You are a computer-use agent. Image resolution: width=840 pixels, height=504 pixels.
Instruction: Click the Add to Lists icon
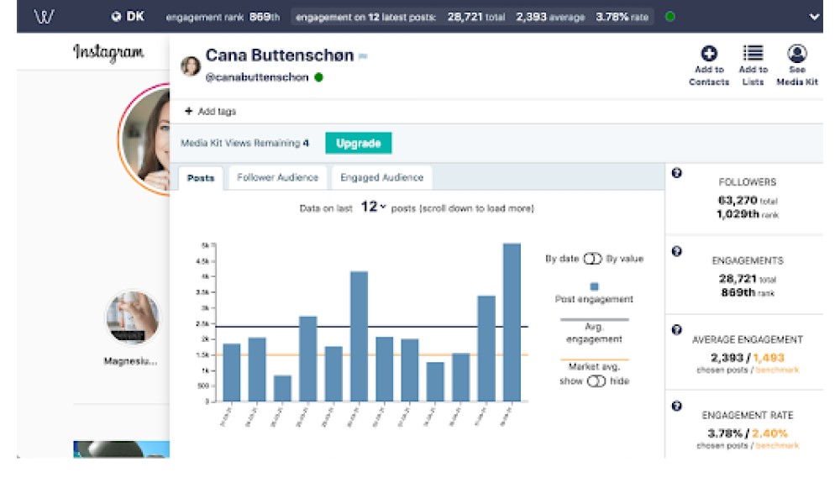753,53
